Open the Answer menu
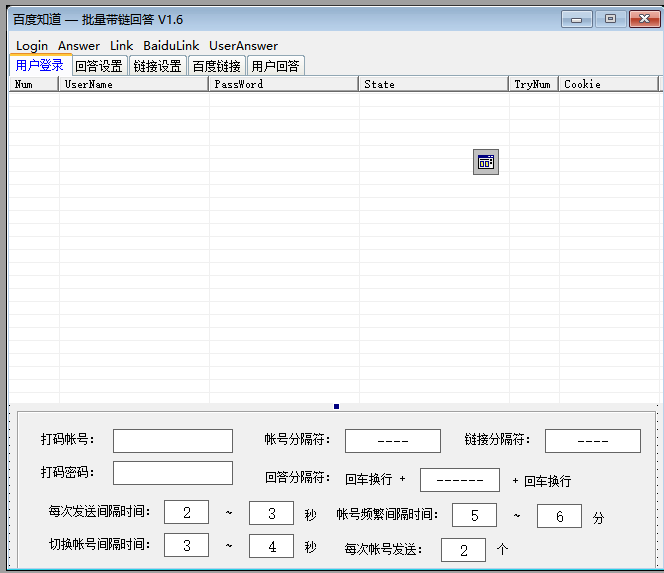 pyautogui.click(x=79, y=46)
